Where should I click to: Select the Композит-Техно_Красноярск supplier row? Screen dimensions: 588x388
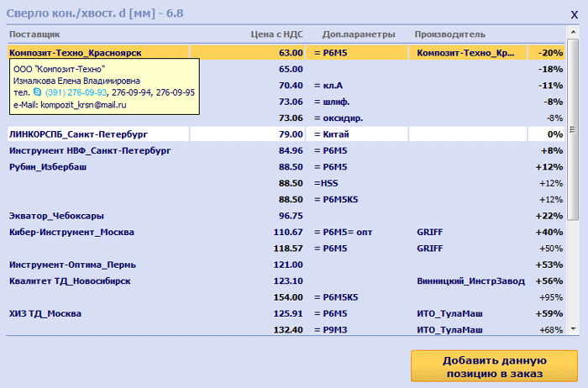286,53
